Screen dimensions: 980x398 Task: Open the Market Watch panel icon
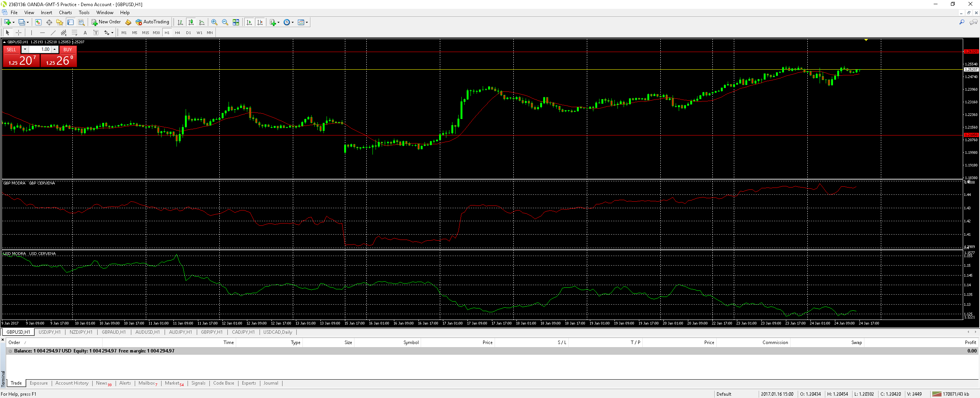tap(38, 22)
